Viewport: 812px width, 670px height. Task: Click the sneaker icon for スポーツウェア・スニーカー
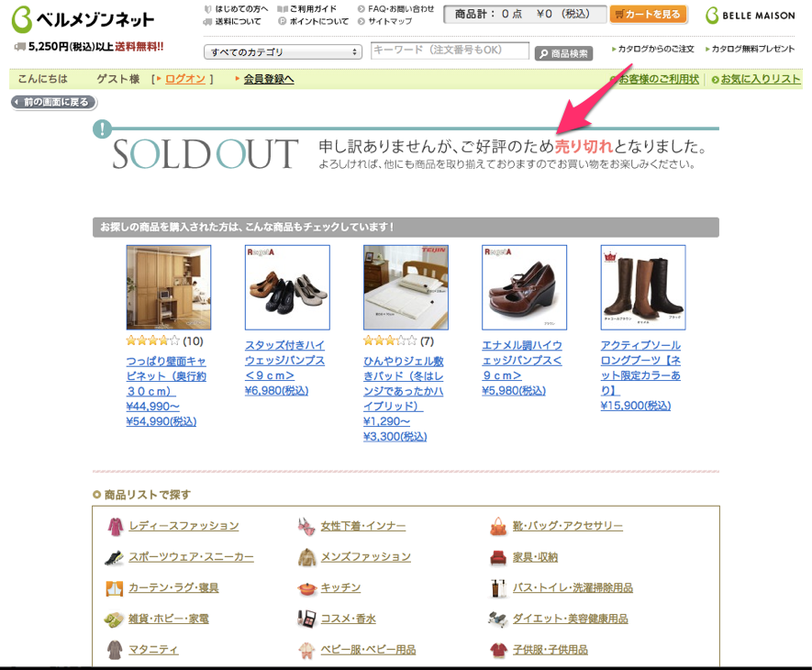point(114,557)
